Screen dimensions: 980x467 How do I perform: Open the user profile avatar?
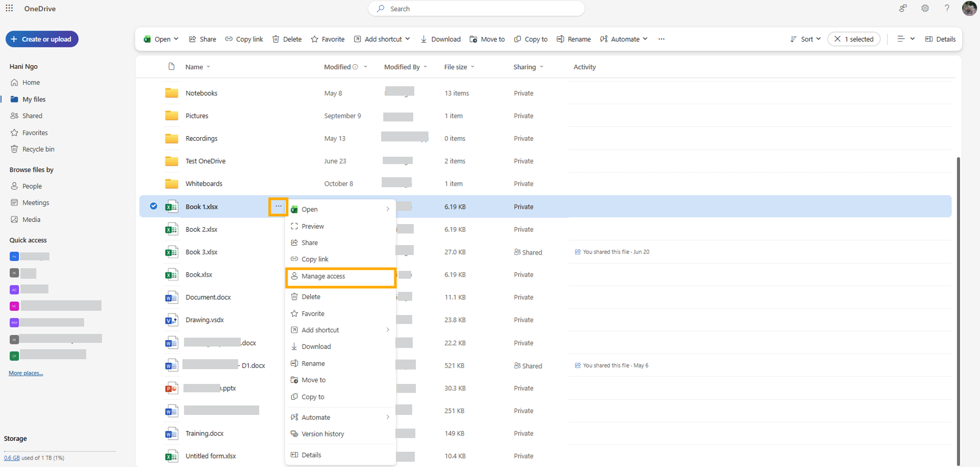tap(969, 8)
